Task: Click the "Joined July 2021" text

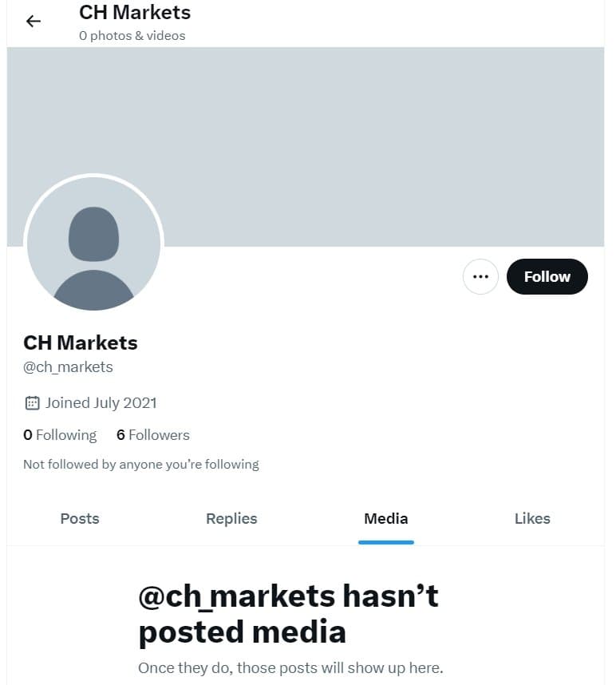Action: tap(101, 403)
